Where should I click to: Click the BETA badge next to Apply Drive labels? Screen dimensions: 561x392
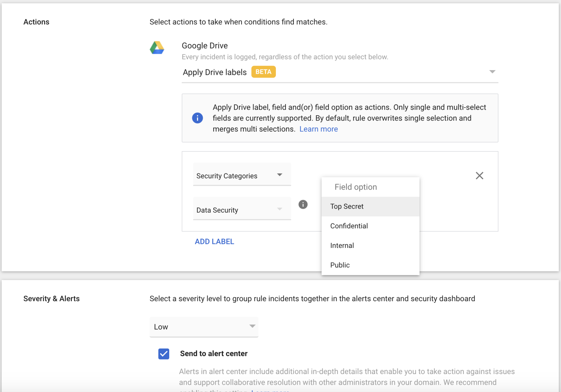[263, 72]
